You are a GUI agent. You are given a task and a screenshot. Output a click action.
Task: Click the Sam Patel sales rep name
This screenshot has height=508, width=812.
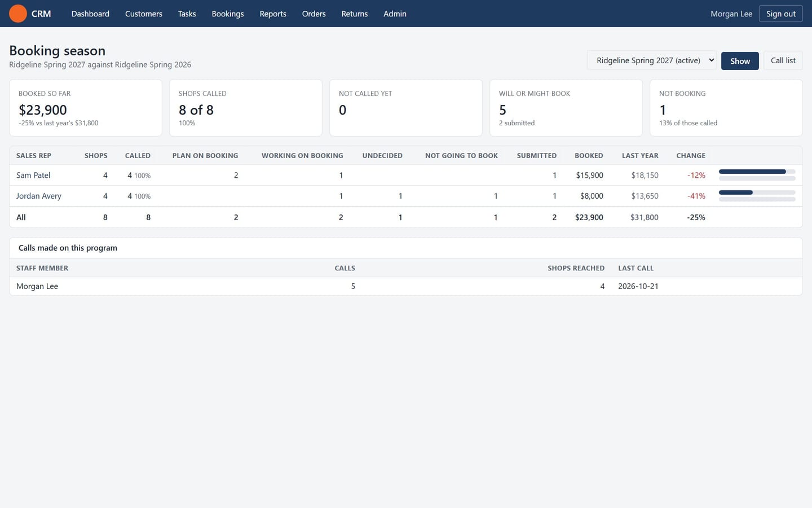(33, 175)
